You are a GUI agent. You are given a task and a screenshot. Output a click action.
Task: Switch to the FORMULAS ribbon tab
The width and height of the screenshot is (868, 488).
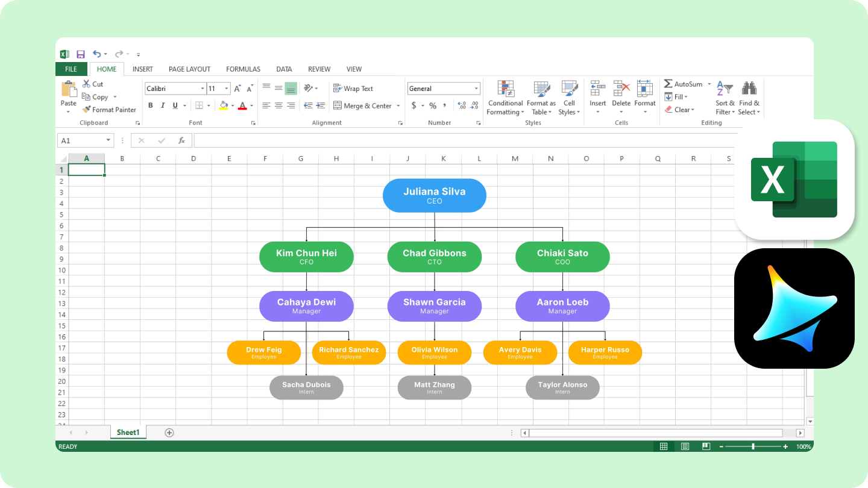[243, 69]
